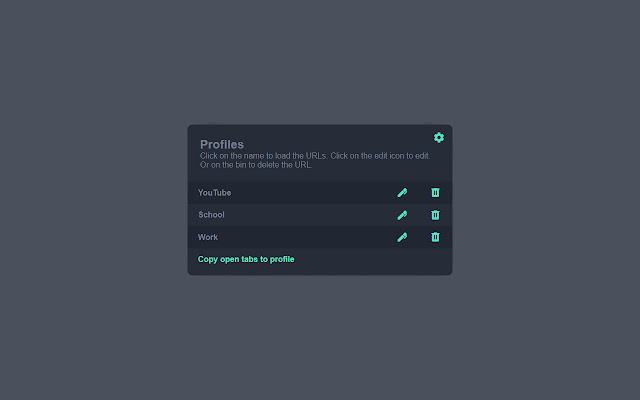This screenshot has height=400, width=640.
Task: Click Copy open tabs to profile
Action: click(246, 259)
